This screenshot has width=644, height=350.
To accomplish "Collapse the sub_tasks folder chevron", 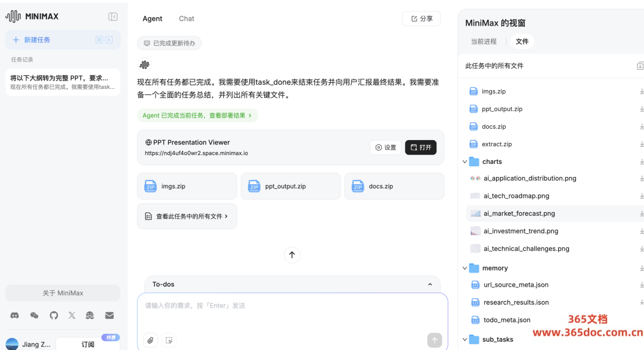I will tap(465, 340).
